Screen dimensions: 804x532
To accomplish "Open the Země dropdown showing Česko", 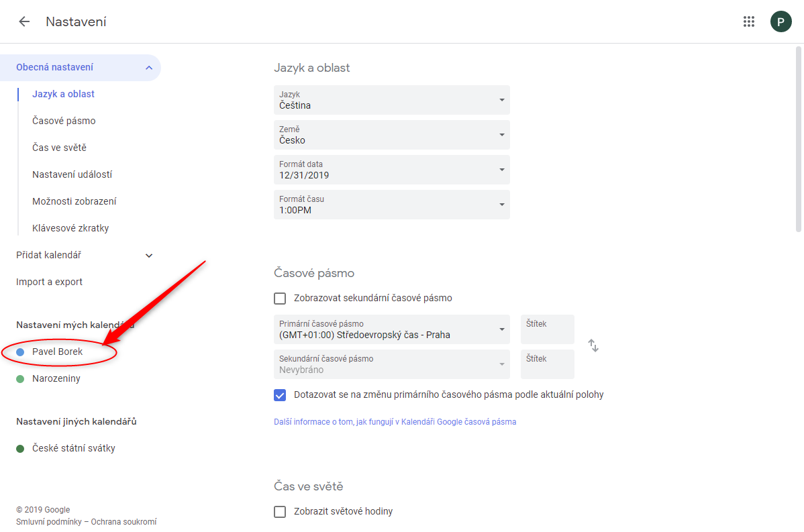I will point(392,135).
